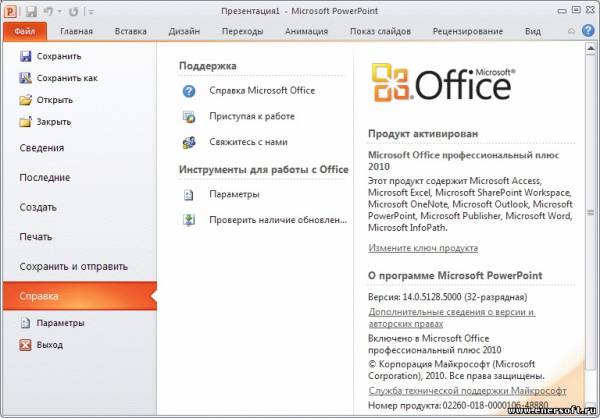Select the highlighted Справка section
The height and width of the screenshot is (418, 600).
(80, 296)
